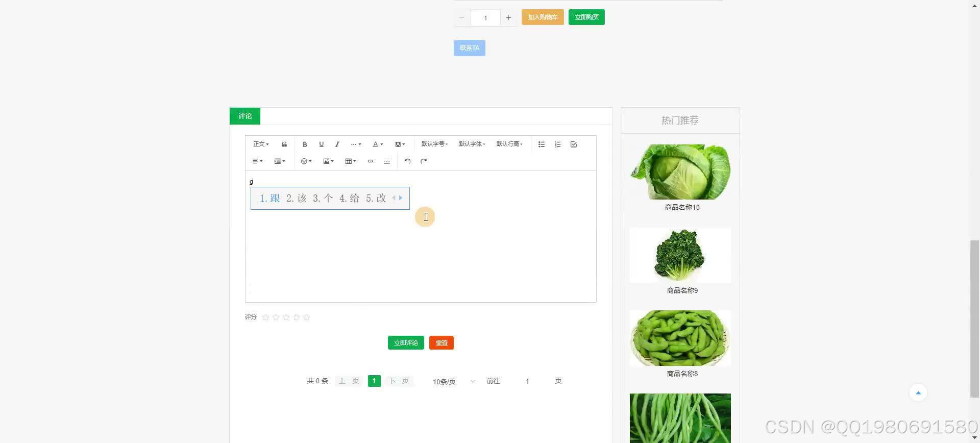Click the back-to-top arrow button
Screen dimensions: 980x443
[918, 393]
